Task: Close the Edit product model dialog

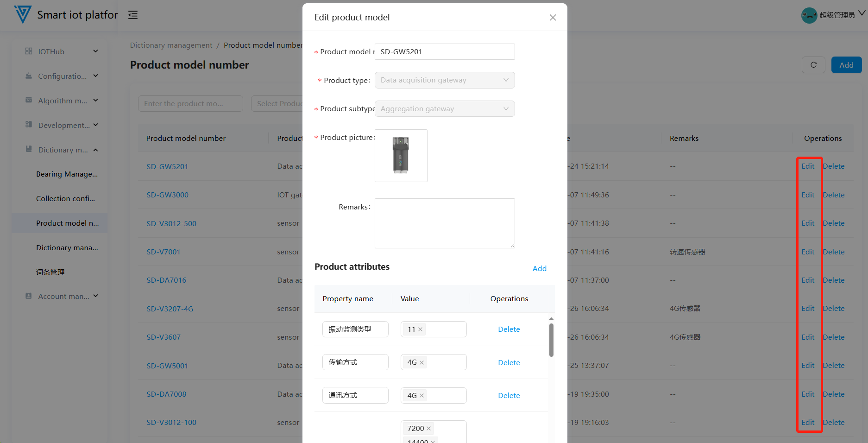Action: pos(553,18)
